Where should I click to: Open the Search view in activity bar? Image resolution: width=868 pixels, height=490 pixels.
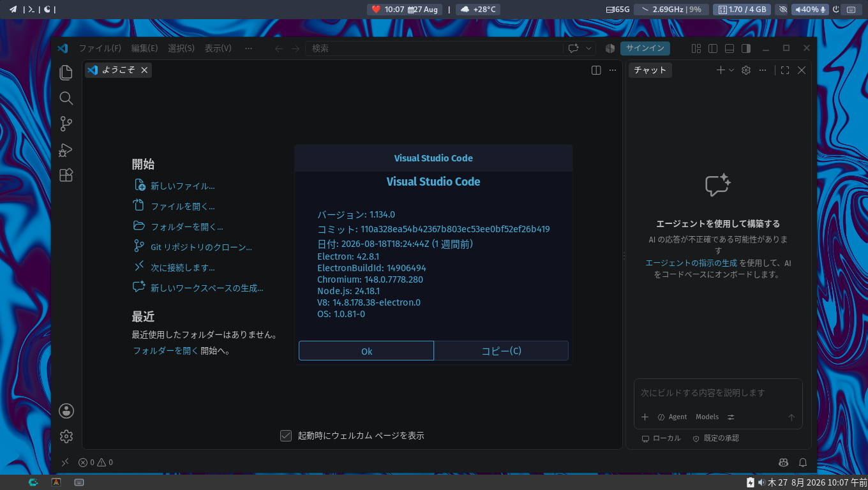66,98
